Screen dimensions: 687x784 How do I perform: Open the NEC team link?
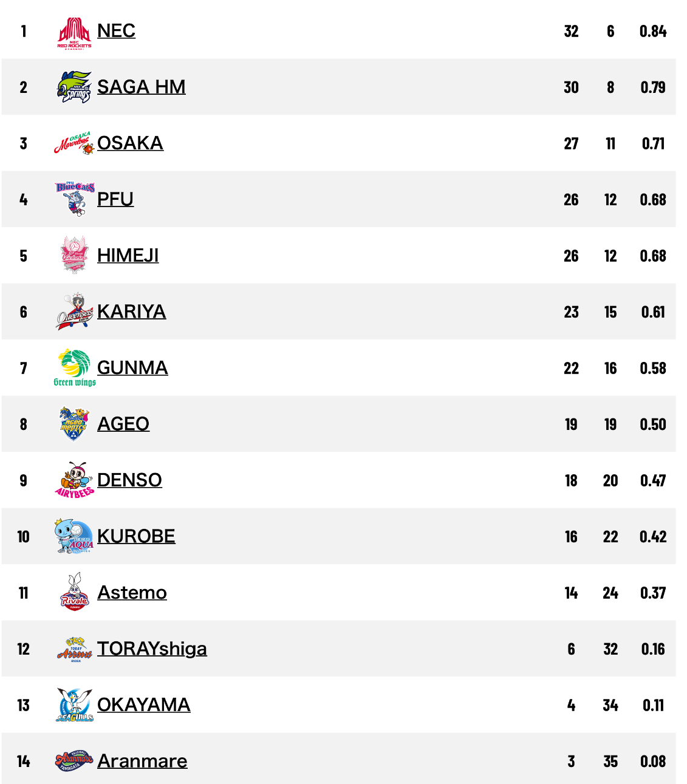tap(116, 31)
